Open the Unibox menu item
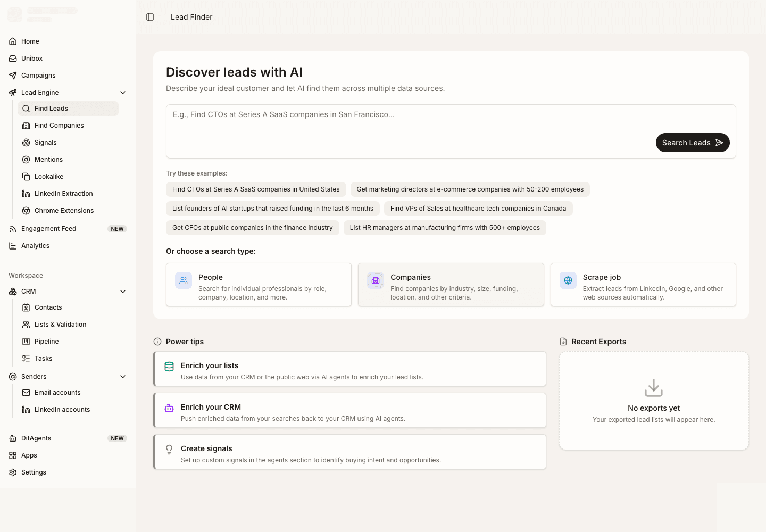 pos(68,59)
